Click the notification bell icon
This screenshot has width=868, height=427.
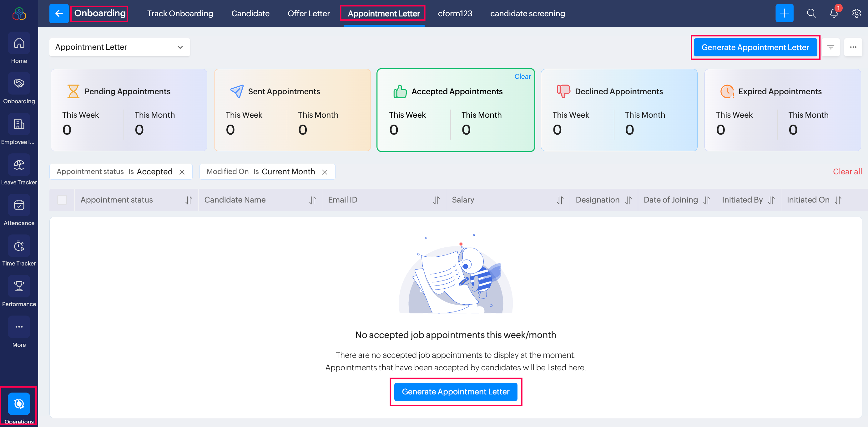834,13
